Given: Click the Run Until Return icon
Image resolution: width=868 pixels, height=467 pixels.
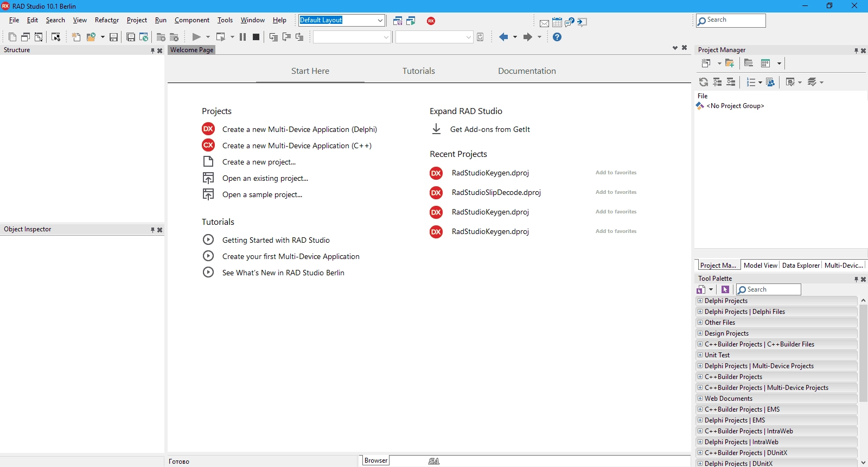Looking at the screenshot, I should tap(299, 37).
